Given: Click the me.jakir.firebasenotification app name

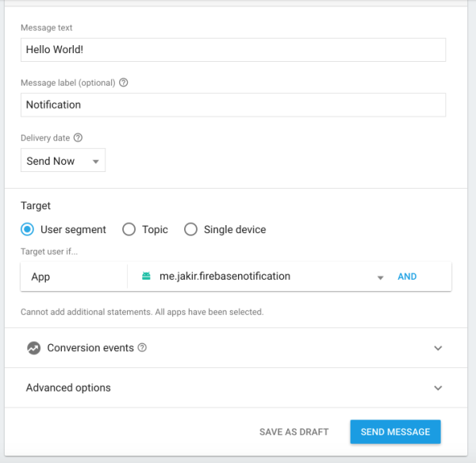Looking at the screenshot, I should click(x=225, y=277).
